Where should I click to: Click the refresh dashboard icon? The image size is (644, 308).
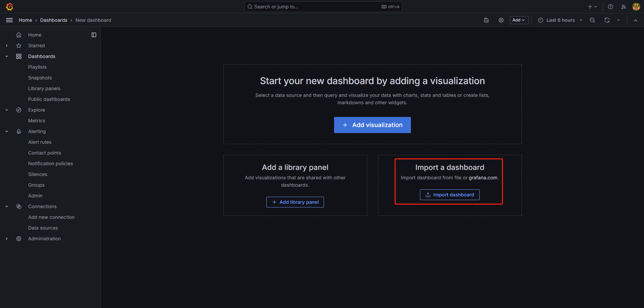click(607, 20)
